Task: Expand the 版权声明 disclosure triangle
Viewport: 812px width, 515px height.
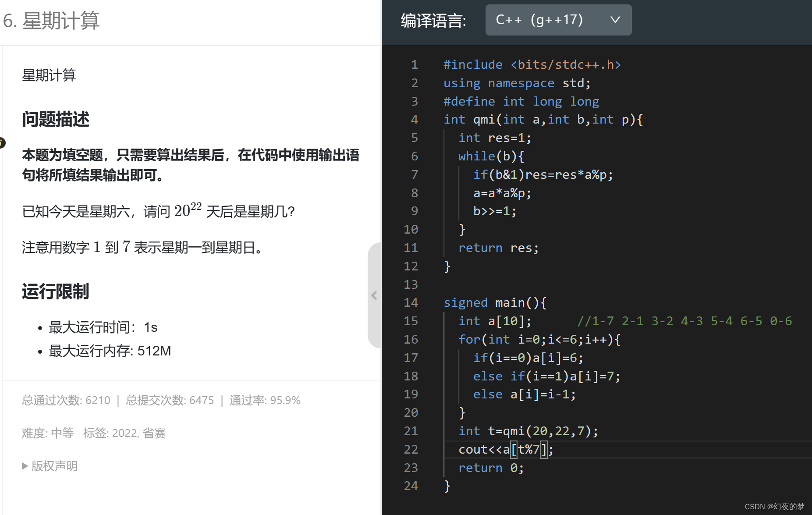Action: click(25, 466)
